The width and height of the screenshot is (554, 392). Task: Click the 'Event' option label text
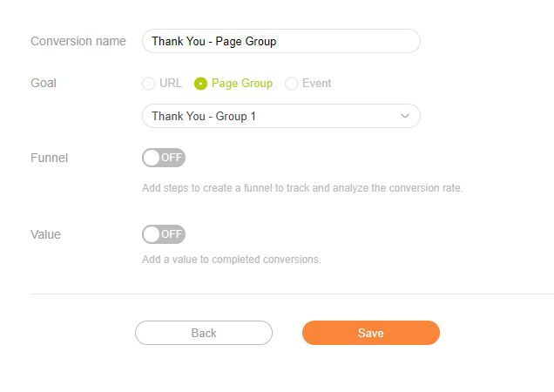tap(316, 84)
